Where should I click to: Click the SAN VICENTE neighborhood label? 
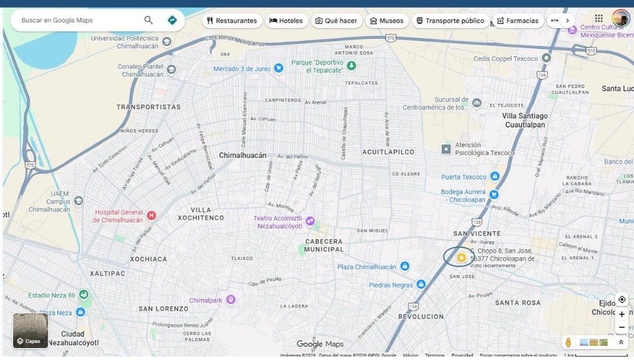pyautogui.click(x=476, y=234)
